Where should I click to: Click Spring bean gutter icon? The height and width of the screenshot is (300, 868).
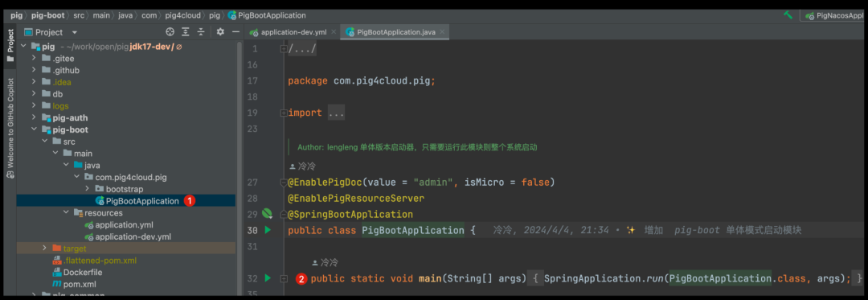point(268,214)
